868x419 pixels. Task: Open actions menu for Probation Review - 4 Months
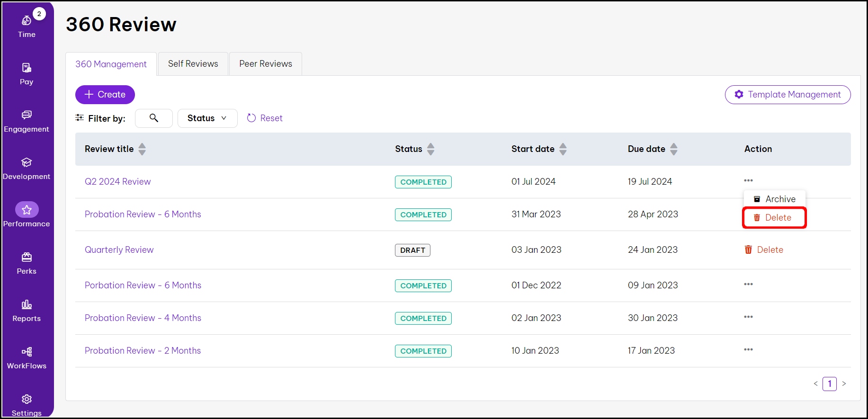(x=748, y=317)
